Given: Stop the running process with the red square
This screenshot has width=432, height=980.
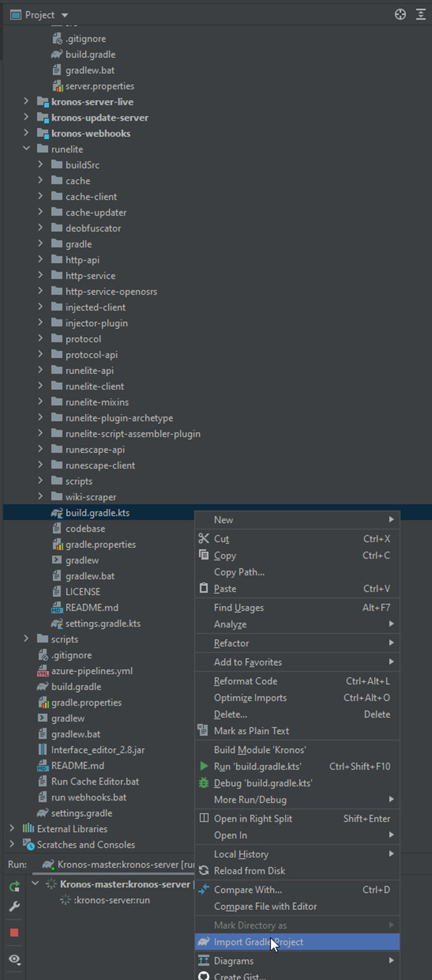Looking at the screenshot, I should (13, 931).
